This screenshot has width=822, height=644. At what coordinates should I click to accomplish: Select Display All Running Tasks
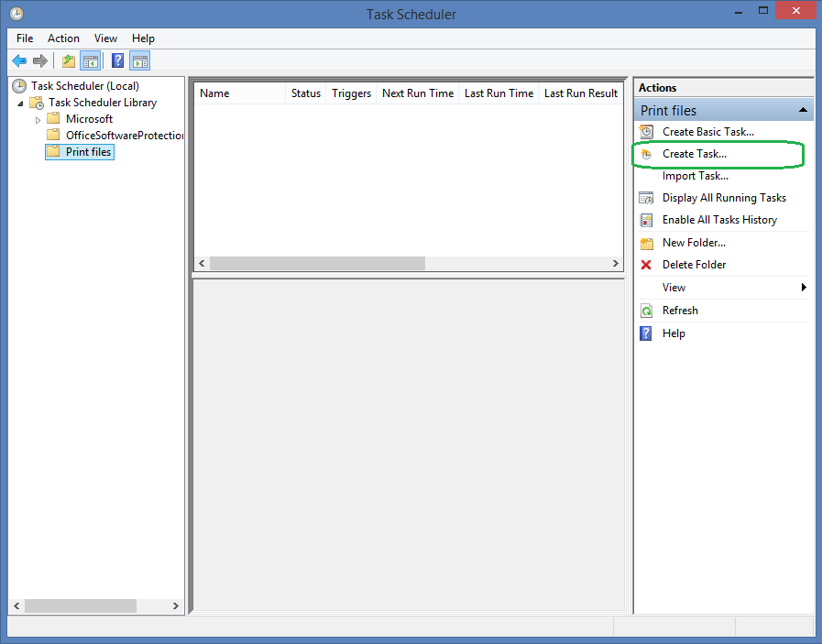click(x=725, y=198)
